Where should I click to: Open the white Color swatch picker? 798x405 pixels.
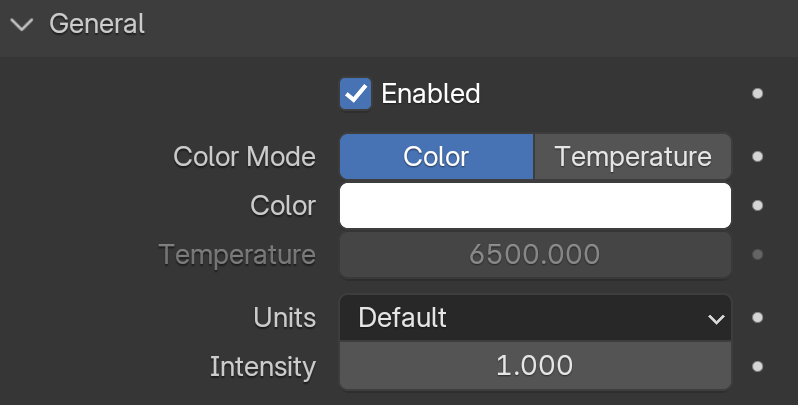click(x=535, y=206)
